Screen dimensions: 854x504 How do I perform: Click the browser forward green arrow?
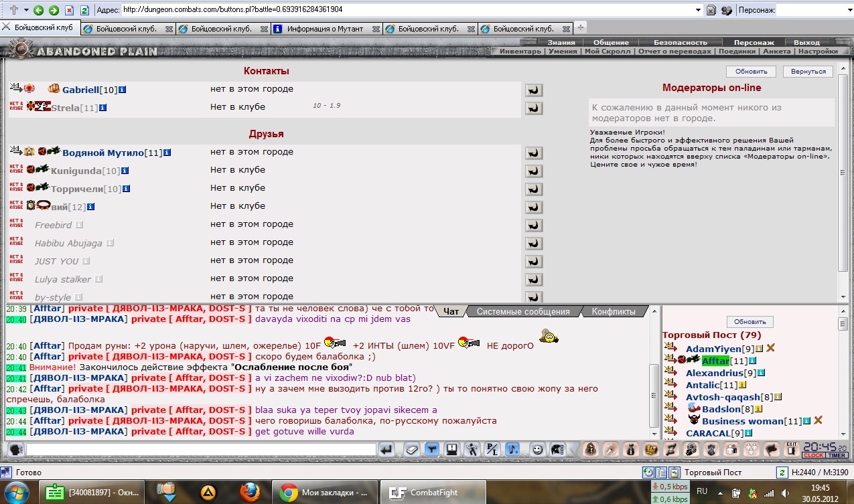(x=54, y=10)
